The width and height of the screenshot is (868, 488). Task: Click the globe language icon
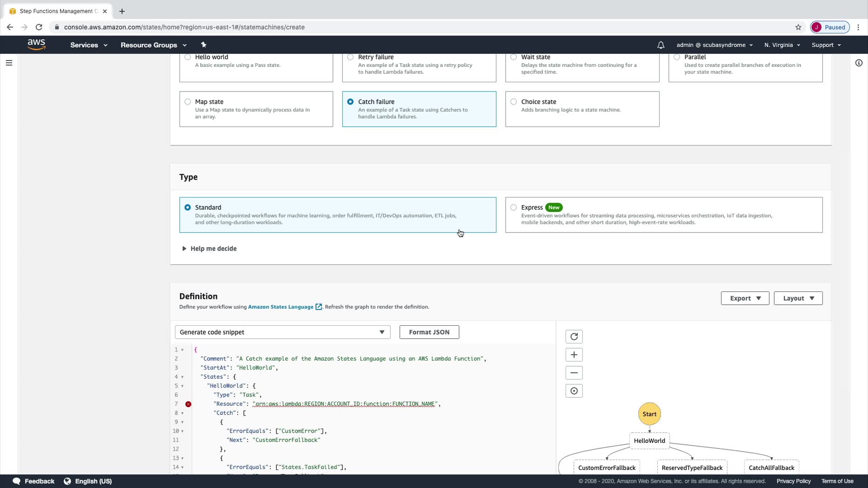pos(67,481)
